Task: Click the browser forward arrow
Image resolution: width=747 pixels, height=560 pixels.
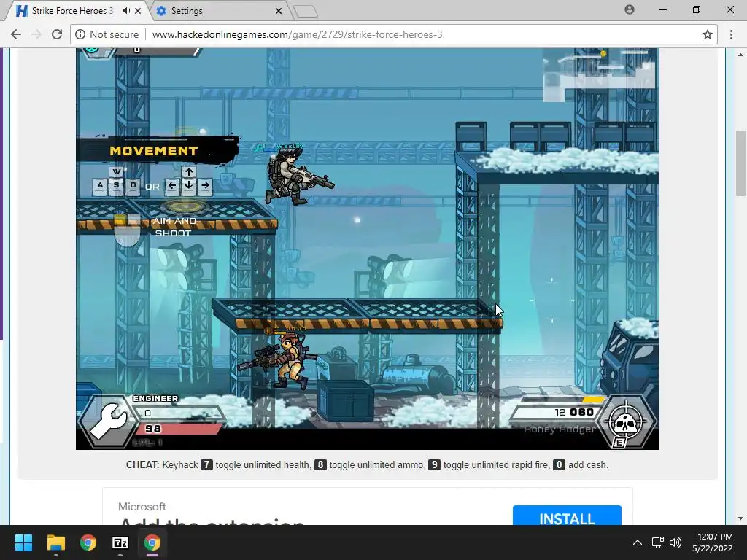Action: click(36, 34)
